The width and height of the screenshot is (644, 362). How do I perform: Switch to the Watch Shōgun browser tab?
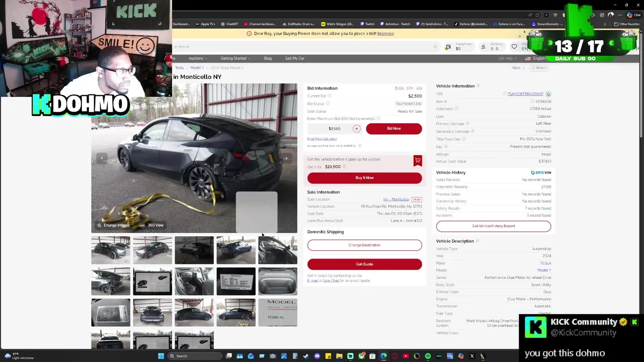click(338, 24)
